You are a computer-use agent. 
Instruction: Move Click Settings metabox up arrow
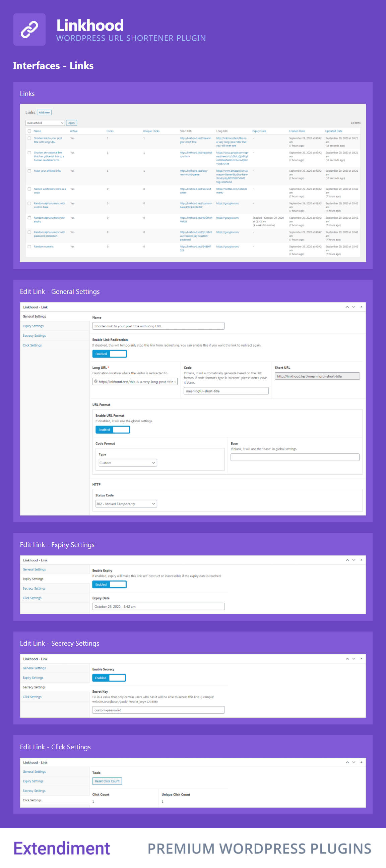[347, 762]
